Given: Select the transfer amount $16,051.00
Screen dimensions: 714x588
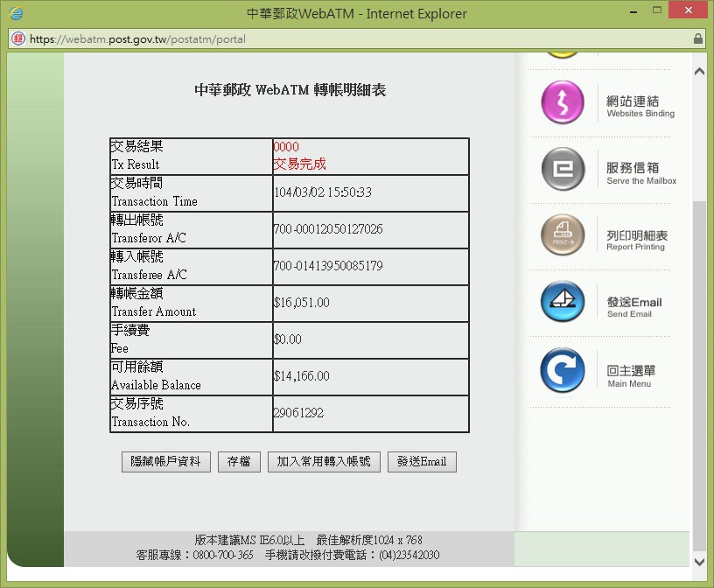Looking at the screenshot, I should [302, 303].
